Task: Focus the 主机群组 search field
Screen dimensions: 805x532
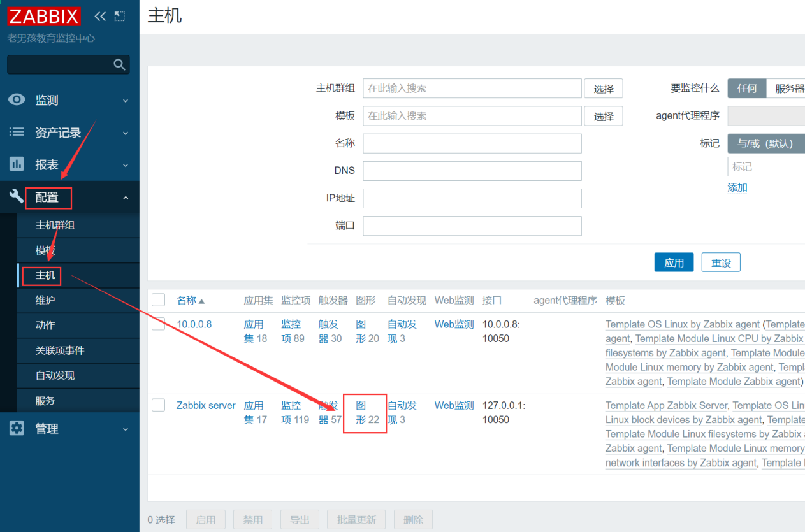Action: click(472, 89)
